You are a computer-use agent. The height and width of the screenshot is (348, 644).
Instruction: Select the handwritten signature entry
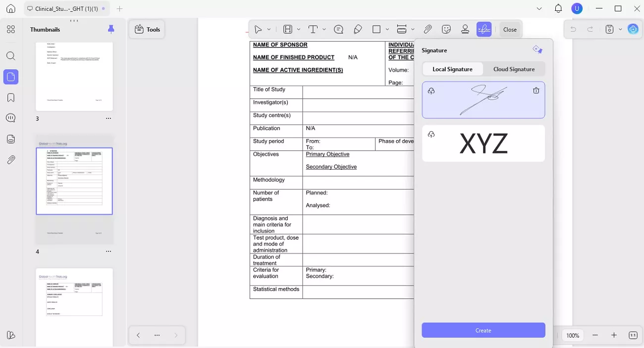tap(483, 100)
